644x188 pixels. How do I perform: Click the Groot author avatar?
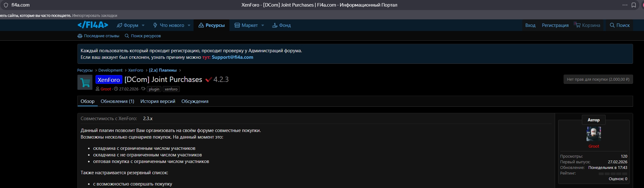[594, 134]
